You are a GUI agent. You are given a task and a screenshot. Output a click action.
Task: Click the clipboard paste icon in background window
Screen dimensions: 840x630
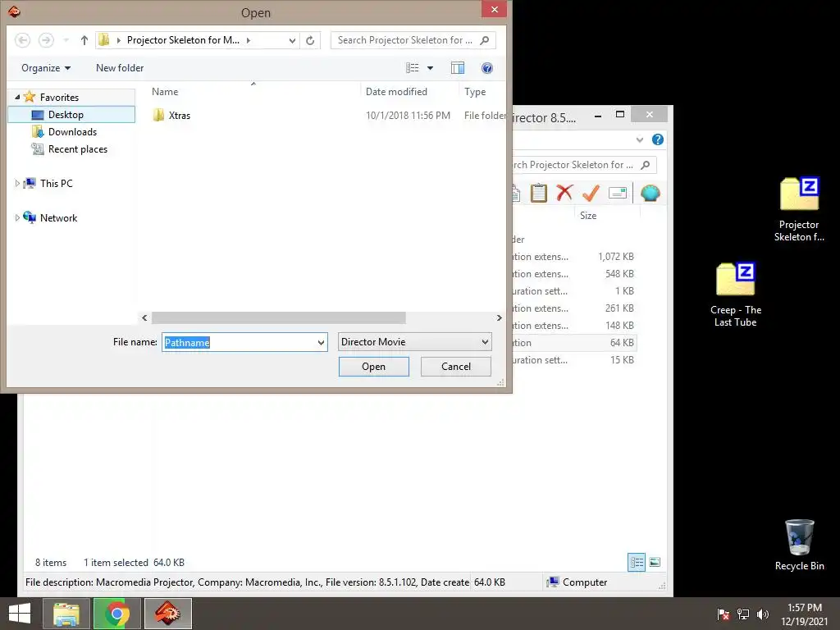coord(538,193)
